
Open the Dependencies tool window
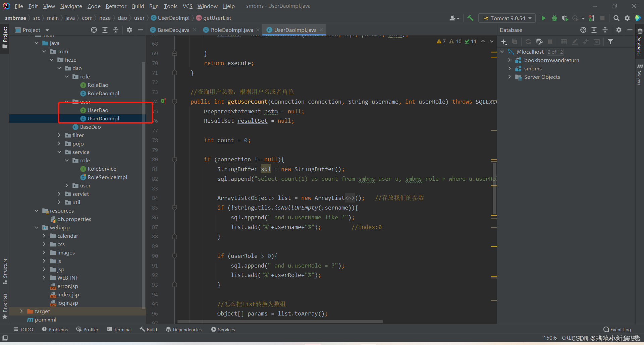(184, 330)
